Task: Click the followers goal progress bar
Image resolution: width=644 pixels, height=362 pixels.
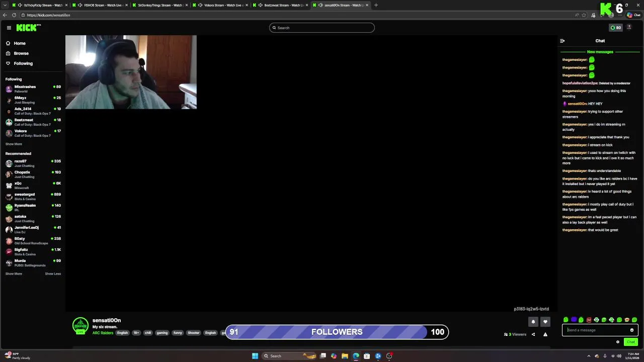Action: point(337,332)
